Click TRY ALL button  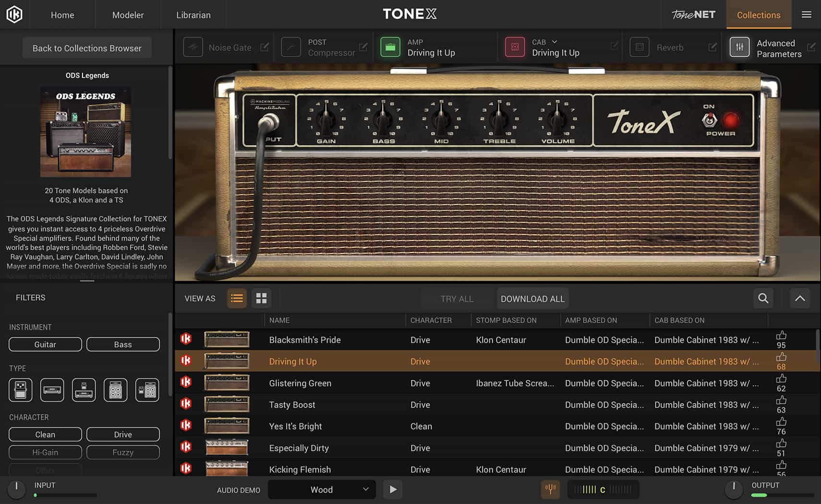point(457,299)
